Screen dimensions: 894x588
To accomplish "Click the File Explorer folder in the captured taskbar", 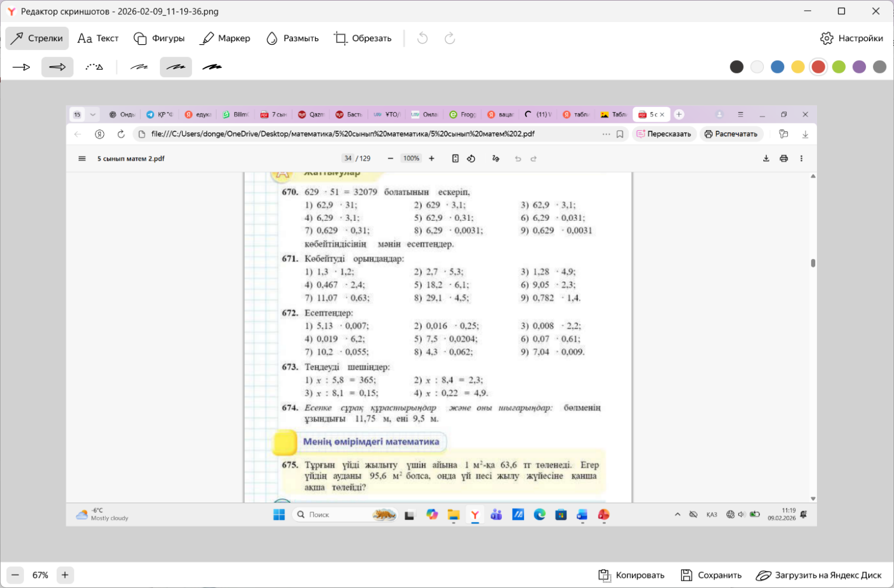I will [454, 515].
